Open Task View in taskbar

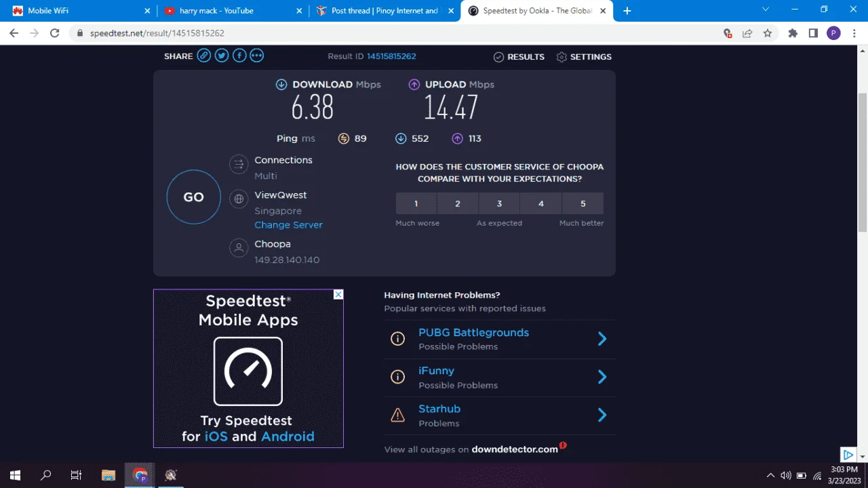(76, 475)
